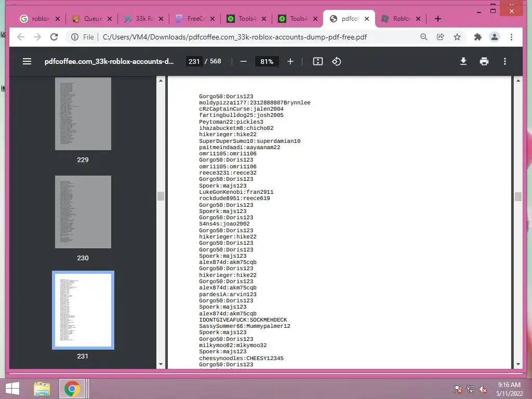View file info icon in address bar
532x399 pixels.
[75, 37]
